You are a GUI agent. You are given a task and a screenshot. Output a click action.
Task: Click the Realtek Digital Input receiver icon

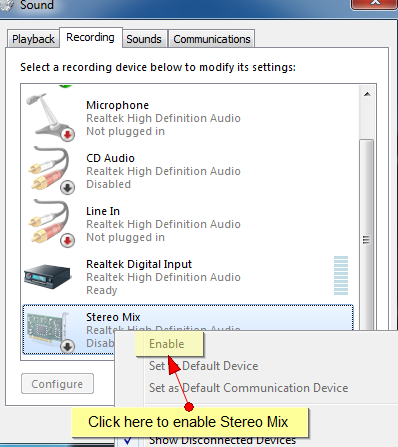click(x=48, y=277)
